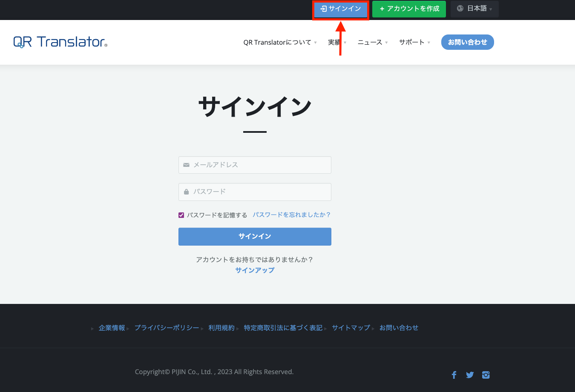Viewport: 575px width, 392px height.
Task: Open the 特定商取引法に基づく表記 footer link
Action: point(283,328)
